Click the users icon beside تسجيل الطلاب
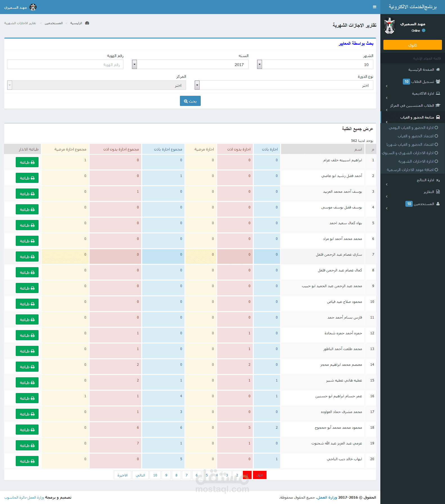This screenshot has width=445, height=504. [x=438, y=81]
